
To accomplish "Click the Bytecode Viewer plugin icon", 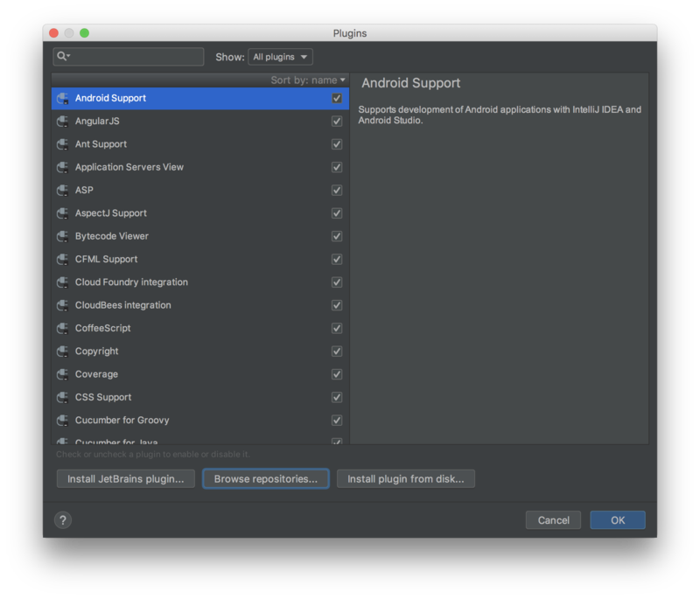I will [x=62, y=237].
